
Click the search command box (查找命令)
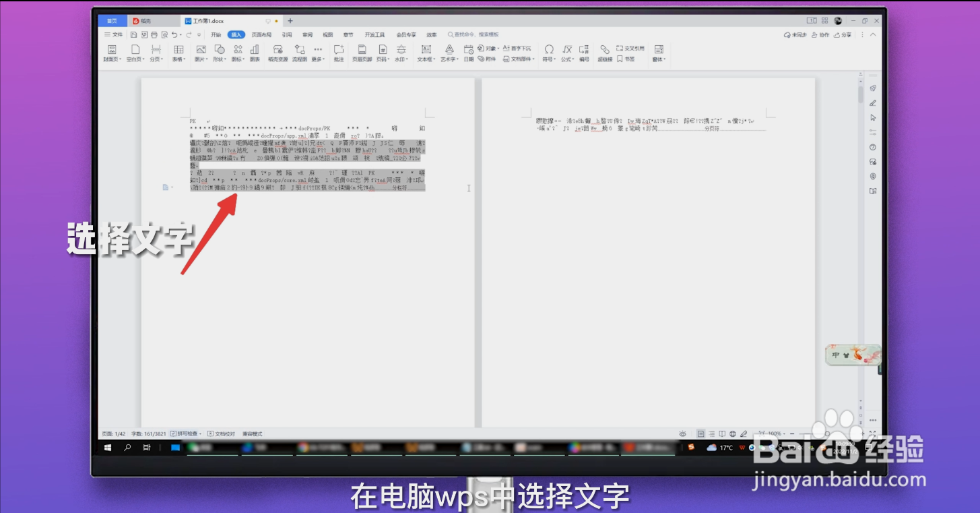point(474,34)
